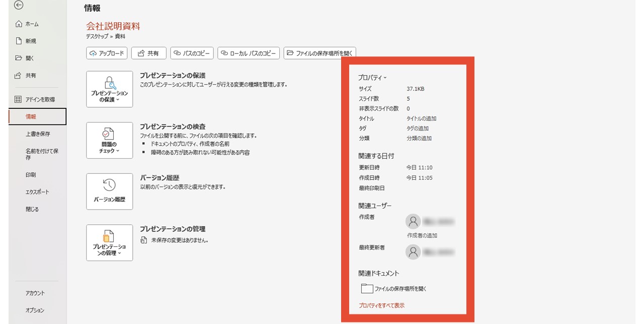This screenshot has width=644, height=324.
Task: Click the 今日 11:10 update time
Action: (x=420, y=167)
